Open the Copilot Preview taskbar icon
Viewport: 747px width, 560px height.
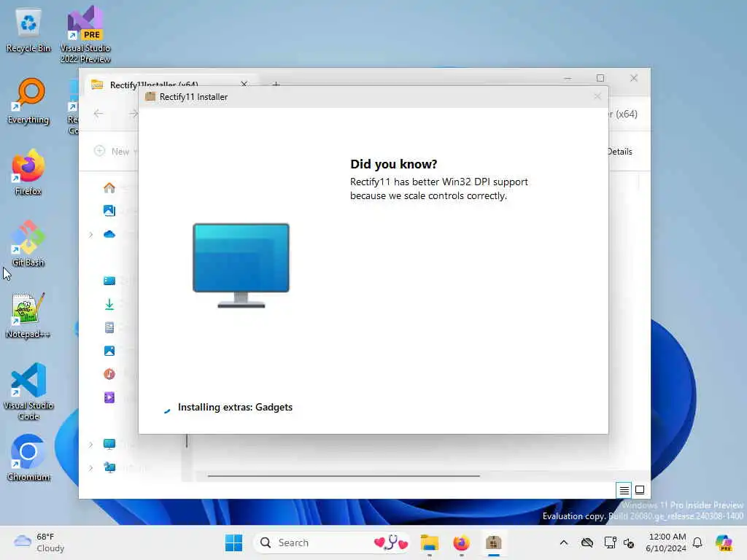click(x=724, y=542)
